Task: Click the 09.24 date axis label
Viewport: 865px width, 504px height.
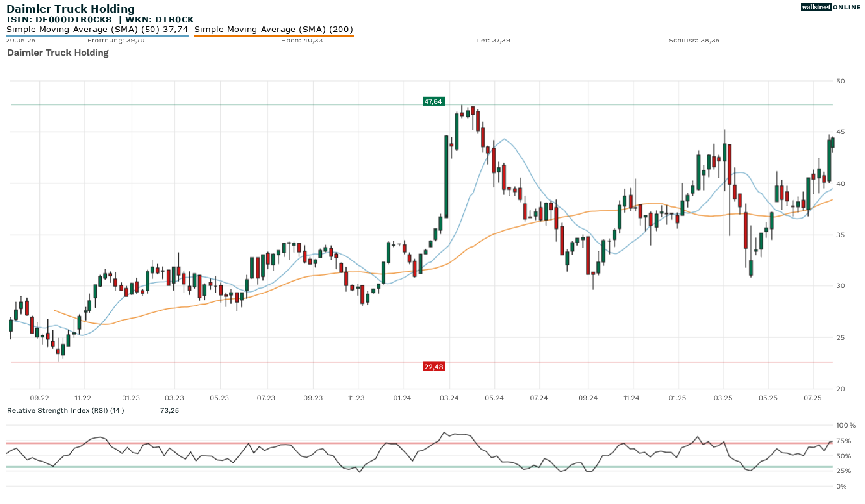Action: tap(588, 398)
